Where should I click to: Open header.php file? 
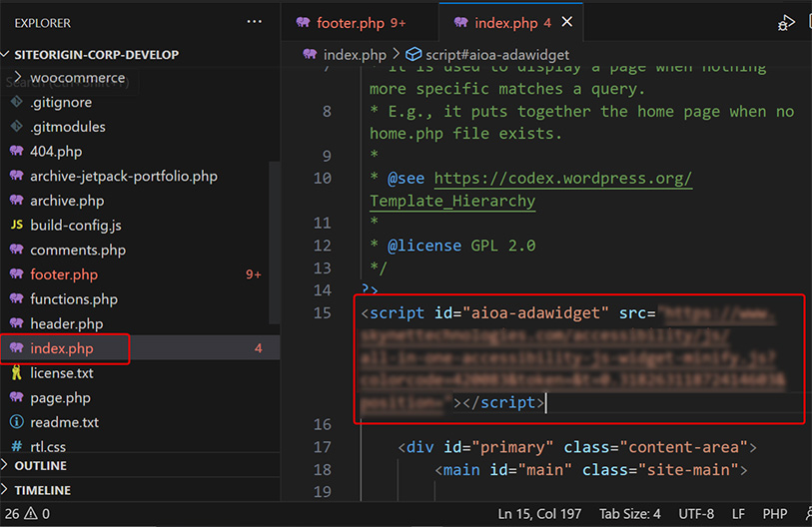click(x=66, y=324)
